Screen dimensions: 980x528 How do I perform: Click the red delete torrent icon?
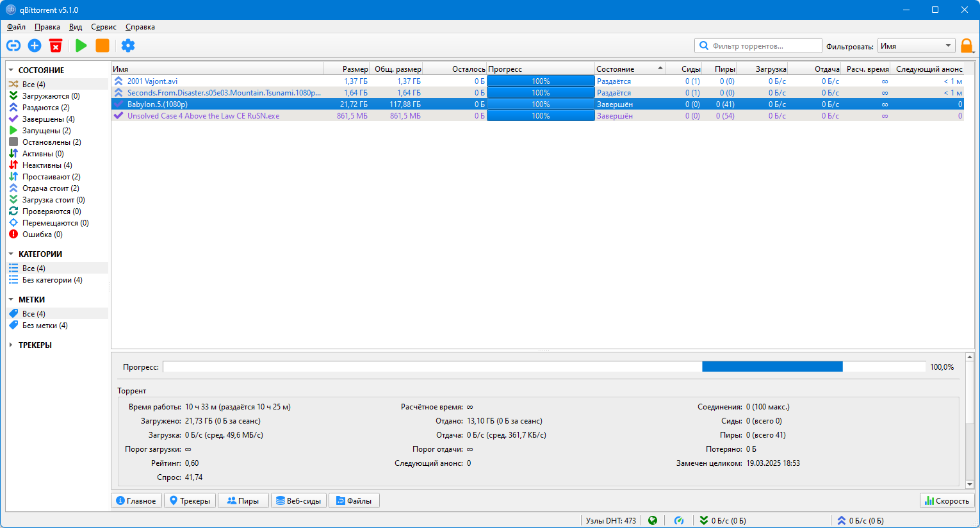click(56, 45)
